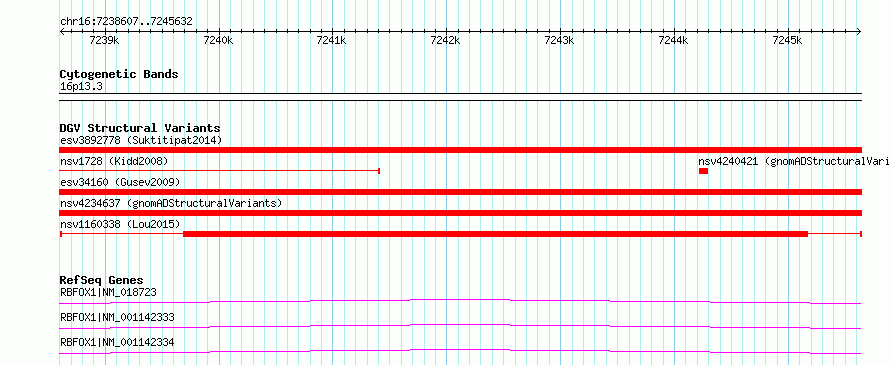Open RBFOX1|NM_001142334 gene label

[117, 342]
